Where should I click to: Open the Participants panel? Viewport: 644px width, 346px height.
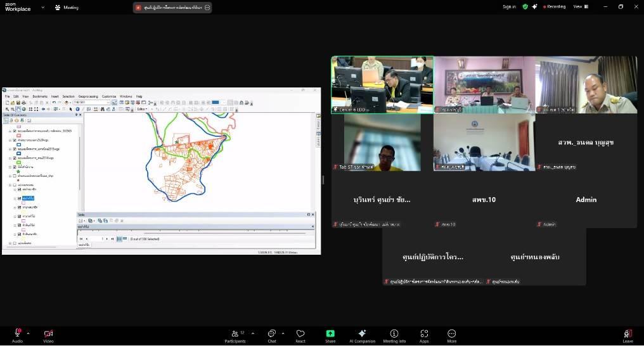click(235, 334)
